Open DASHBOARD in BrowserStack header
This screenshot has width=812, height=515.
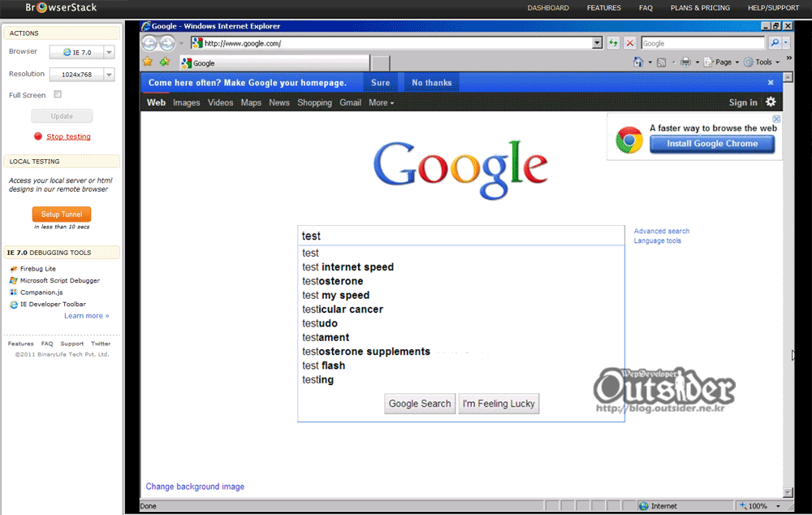[x=548, y=8]
